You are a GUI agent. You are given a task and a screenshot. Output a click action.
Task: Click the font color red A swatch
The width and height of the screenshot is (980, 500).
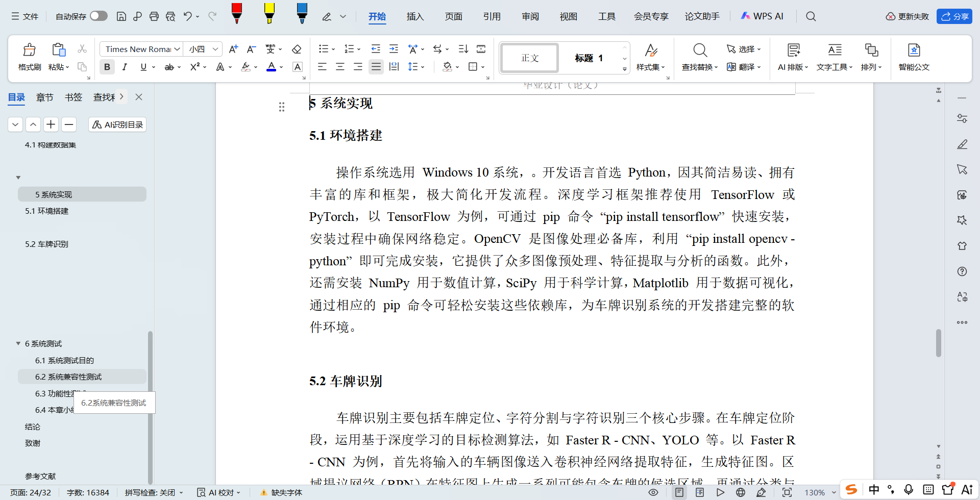[271, 67]
